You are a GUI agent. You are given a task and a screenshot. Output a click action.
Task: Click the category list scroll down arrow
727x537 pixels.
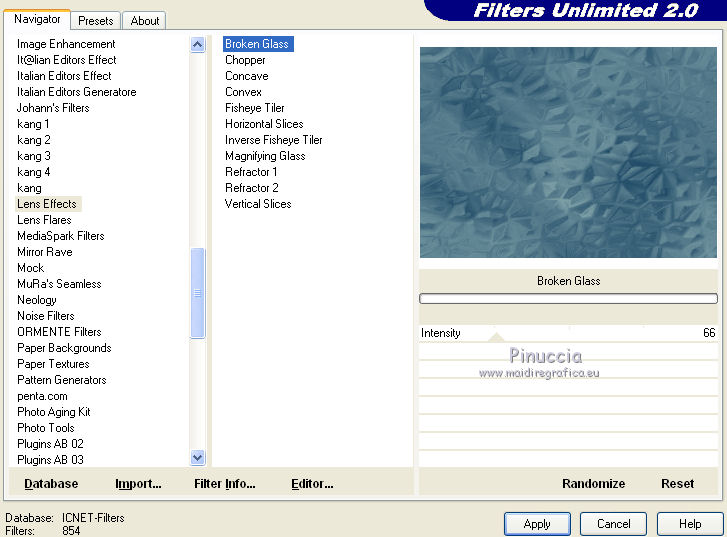198,458
